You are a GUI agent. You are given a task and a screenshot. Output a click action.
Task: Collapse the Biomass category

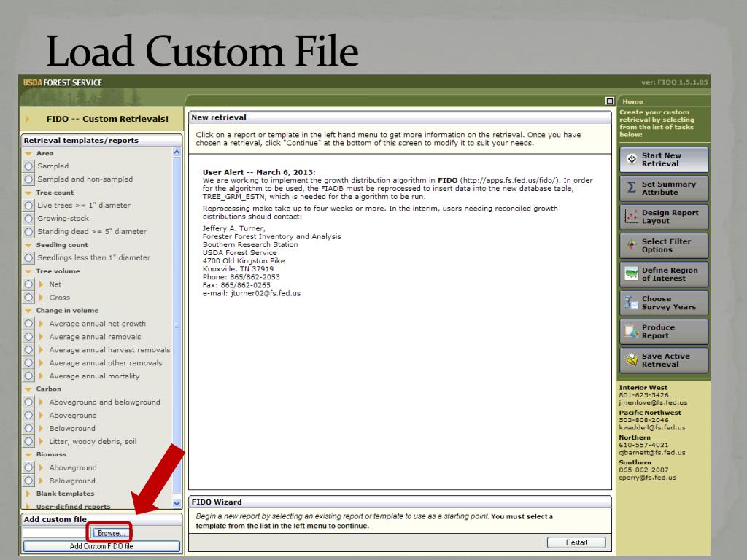[28, 455]
